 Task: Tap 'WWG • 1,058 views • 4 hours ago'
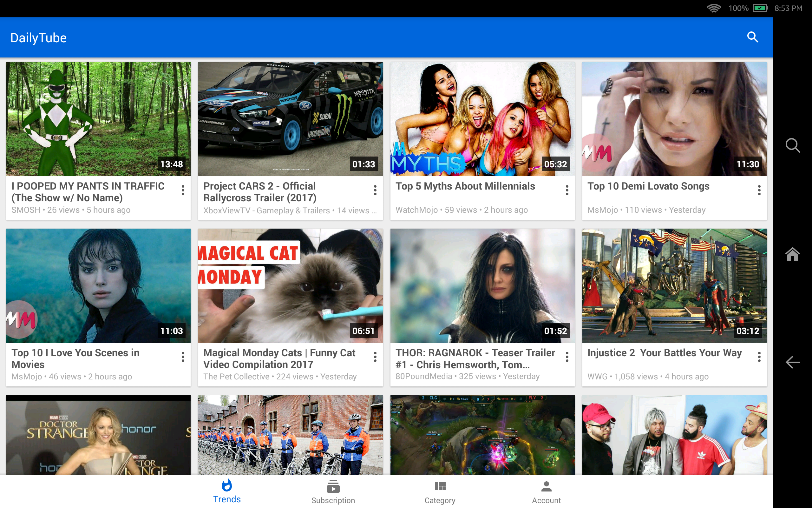pos(648,377)
